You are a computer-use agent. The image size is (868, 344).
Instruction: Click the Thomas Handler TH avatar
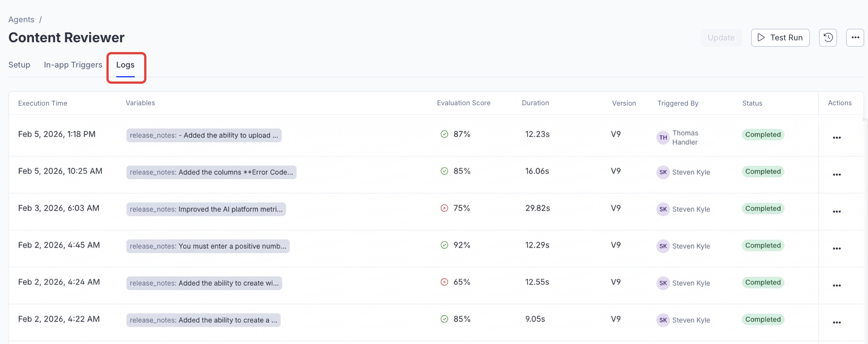pos(663,138)
